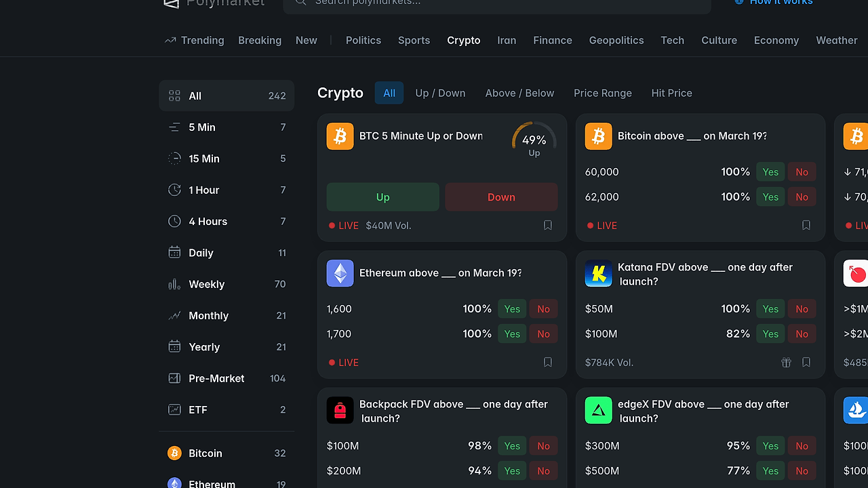Click the Weekly bar chart icon
The image size is (868, 488).
[174, 284]
